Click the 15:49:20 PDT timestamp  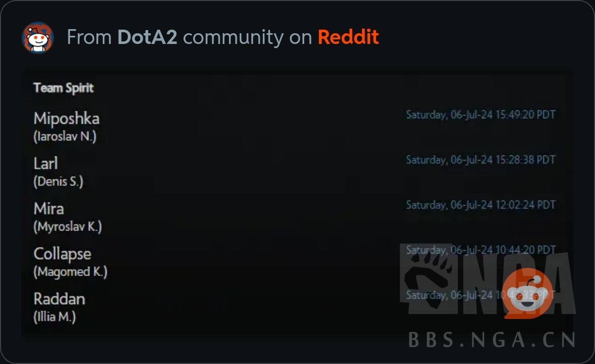coord(481,115)
